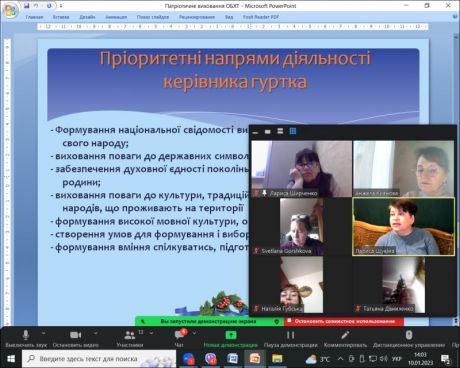Expand video options arrow beside camera
Viewport: 460px width, 368px height.
click(x=96, y=333)
